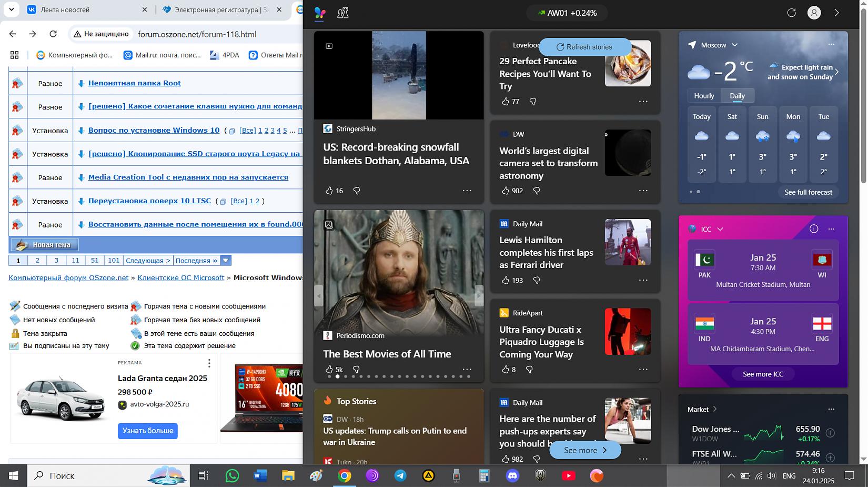Click Узнать больше on Lada Granta ad
This screenshot has height=487, width=868.
148,431
